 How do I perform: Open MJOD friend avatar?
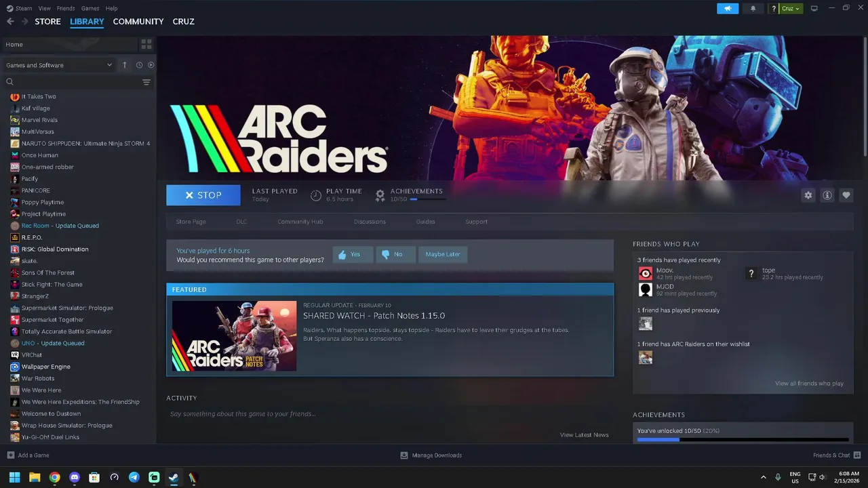tap(646, 290)
